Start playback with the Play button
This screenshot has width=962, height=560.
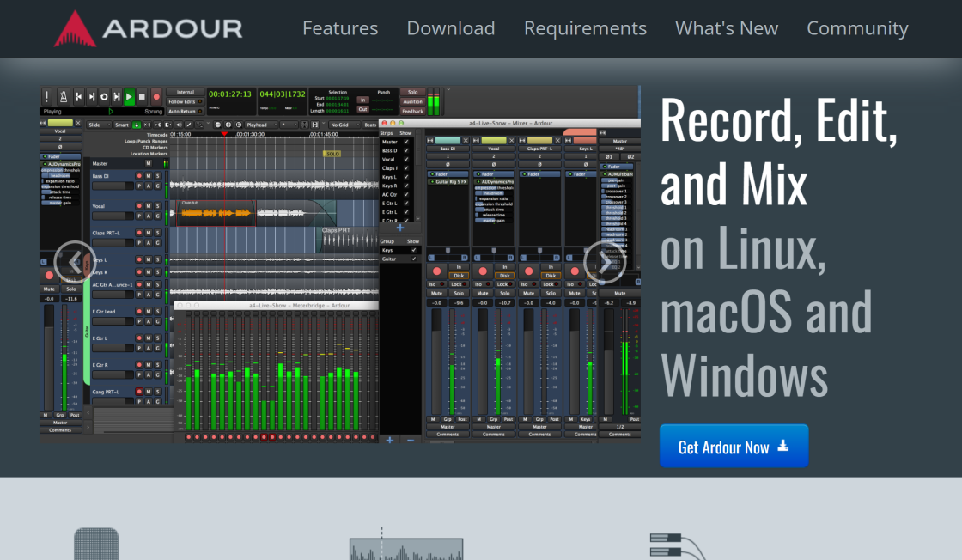click(129, 97)
